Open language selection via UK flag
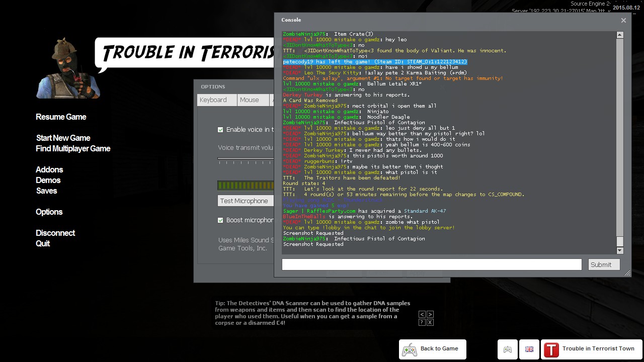Viewport: 644px width, 362px height. [x=529, y=349]
